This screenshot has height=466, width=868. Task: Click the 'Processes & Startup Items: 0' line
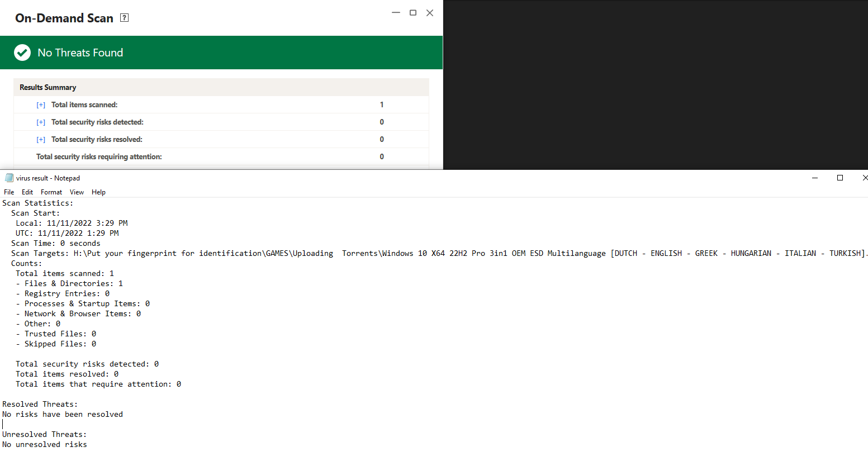[x=83, y=304]
